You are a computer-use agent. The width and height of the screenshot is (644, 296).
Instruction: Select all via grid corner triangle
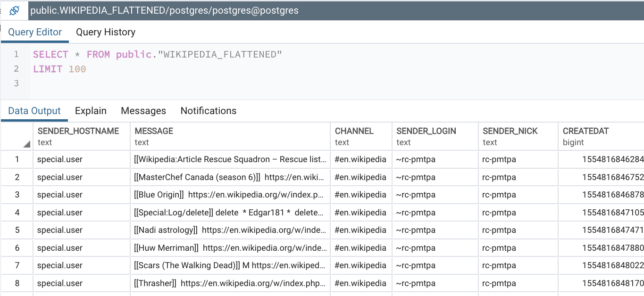[26, 144]
